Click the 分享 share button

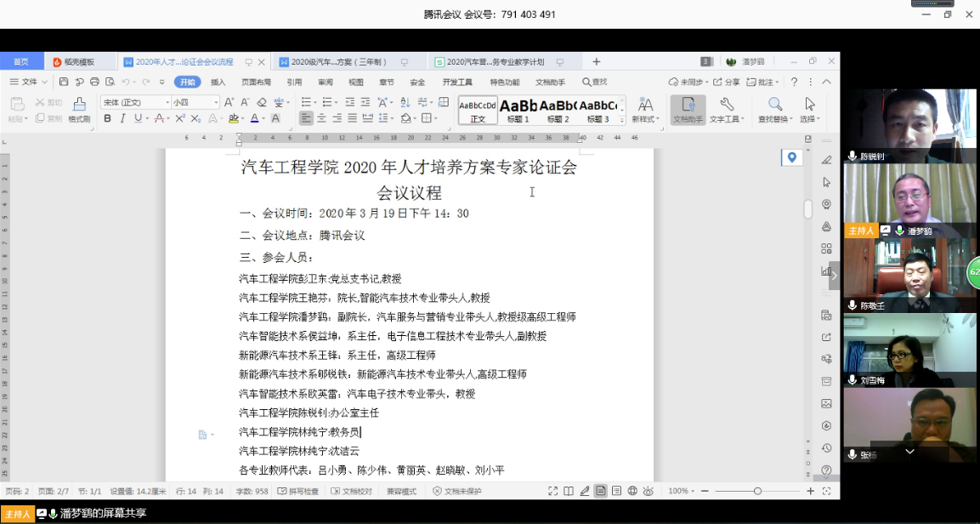click(727, 82)
